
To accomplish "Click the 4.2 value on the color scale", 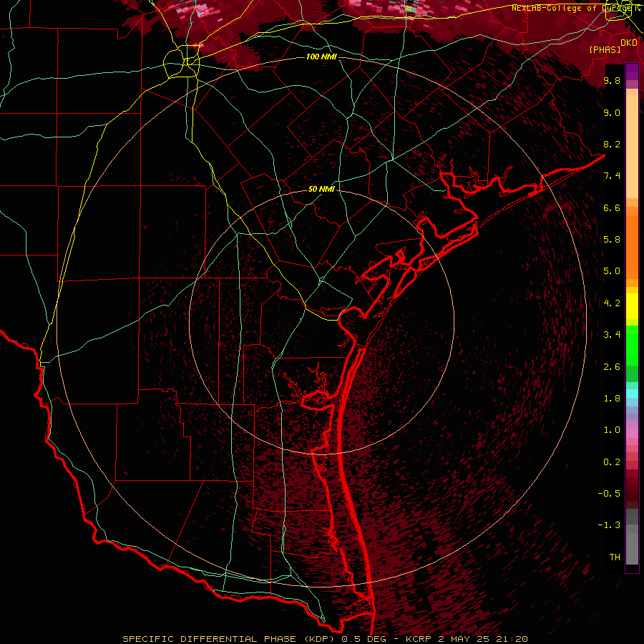I will (x=612, y=303).
